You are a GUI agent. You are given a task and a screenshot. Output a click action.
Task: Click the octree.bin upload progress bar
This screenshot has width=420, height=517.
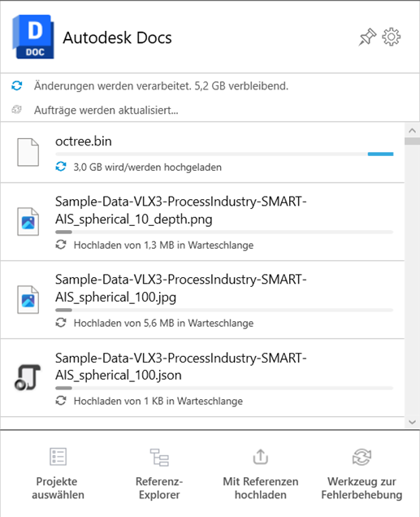point(224,154)
